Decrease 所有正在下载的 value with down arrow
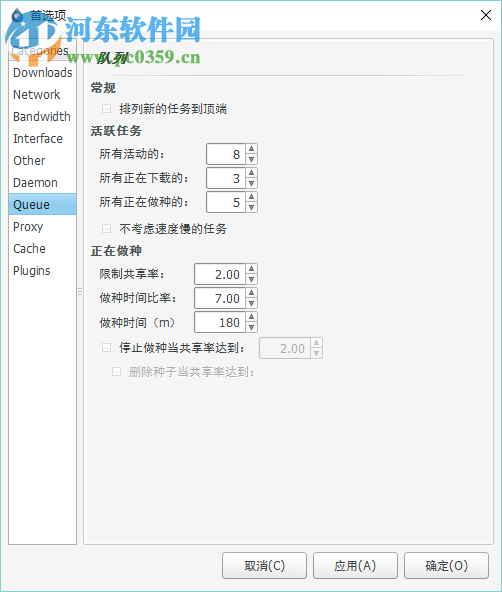This screenshot has width=502, height=592. 251,183
